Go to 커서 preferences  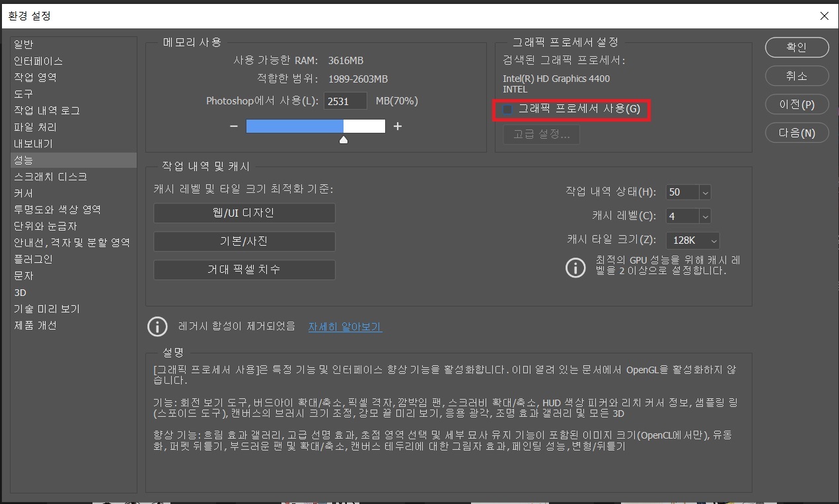pos(24,193)
